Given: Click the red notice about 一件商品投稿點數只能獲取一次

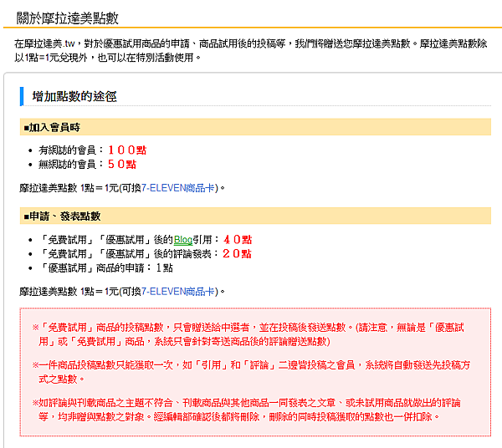Looking at the screenshot, I should click(251, 372).
